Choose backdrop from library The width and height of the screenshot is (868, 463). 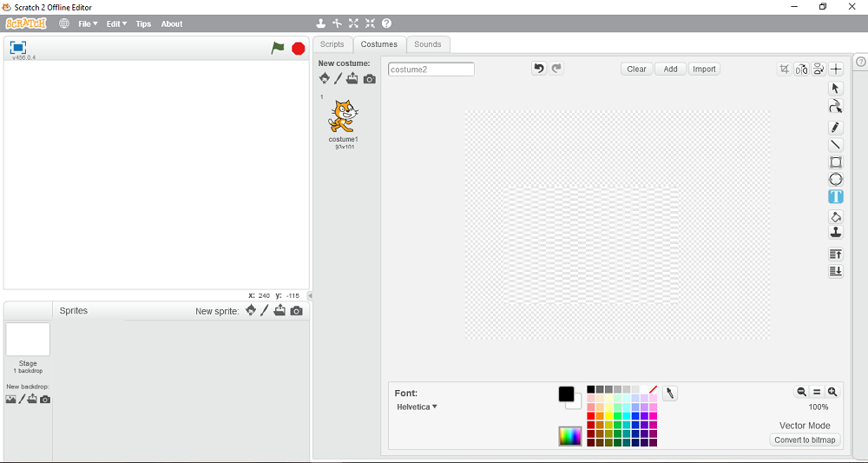click(x=10, y=400)
